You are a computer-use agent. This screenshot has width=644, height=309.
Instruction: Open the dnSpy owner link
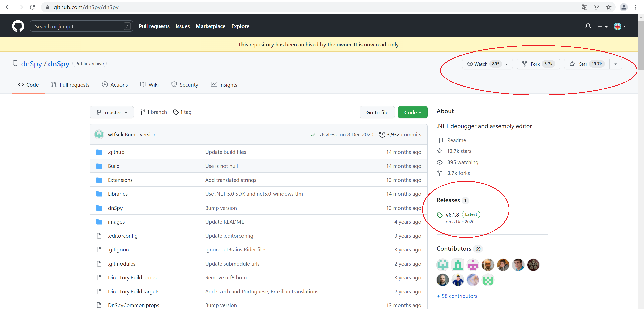31,64
